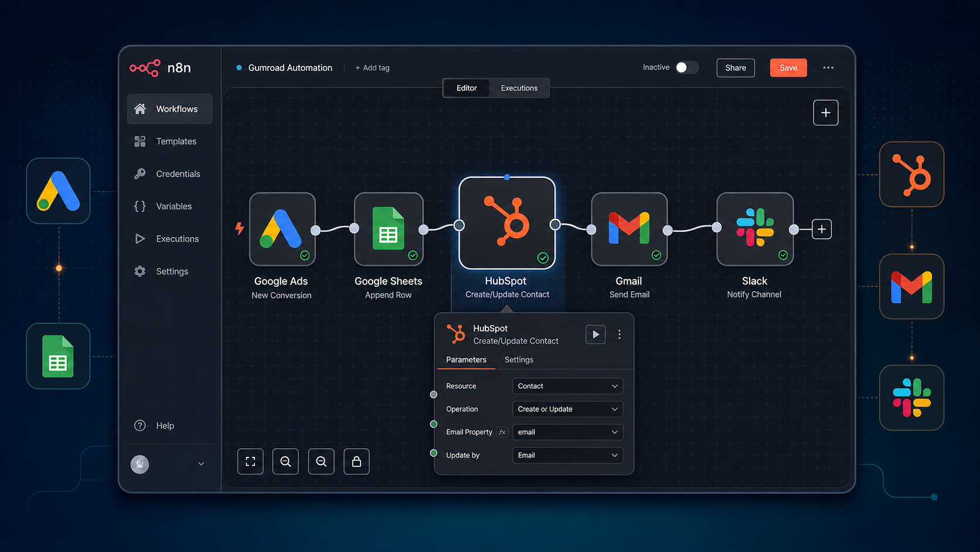Click the first zoom magnifier button
The image size is (980, 552).
click(285, 462)
